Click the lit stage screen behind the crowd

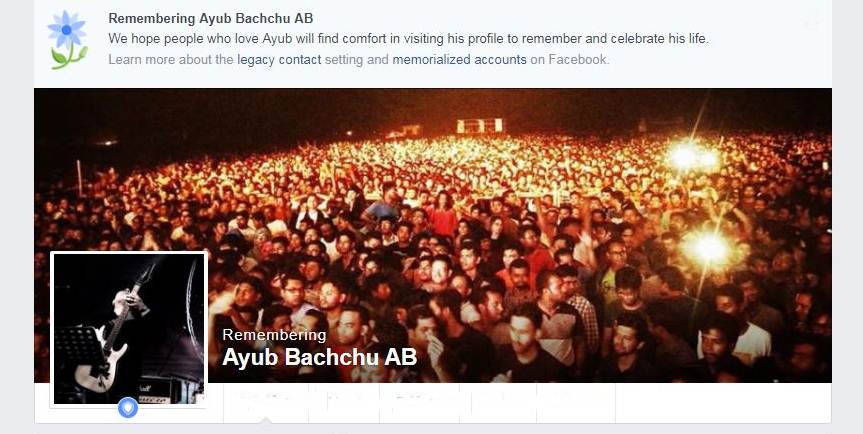click(479, 126)
